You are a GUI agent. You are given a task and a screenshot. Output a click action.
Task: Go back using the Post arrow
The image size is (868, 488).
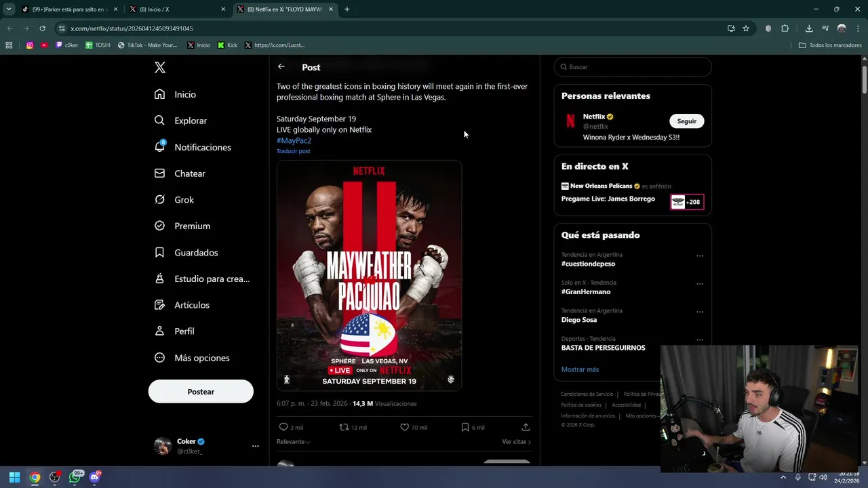click(x=281, y=66)
